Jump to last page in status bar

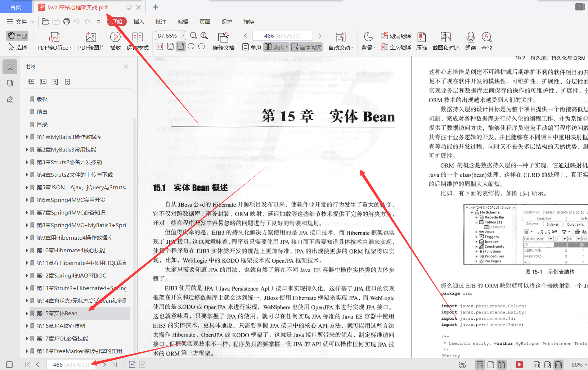[115, 365]
